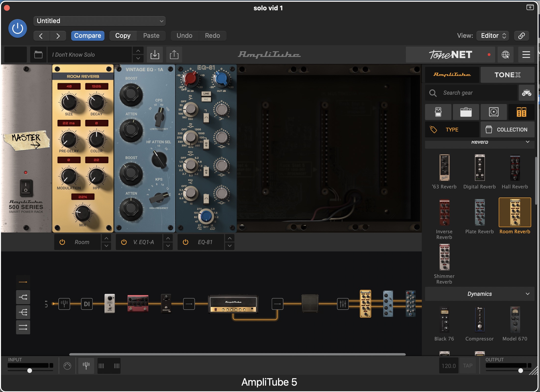The height and width of the screenshot is (392, 540).
Task: Open the ToneNET globe icon
Action: pyautogui.click(x=505, y=54)
